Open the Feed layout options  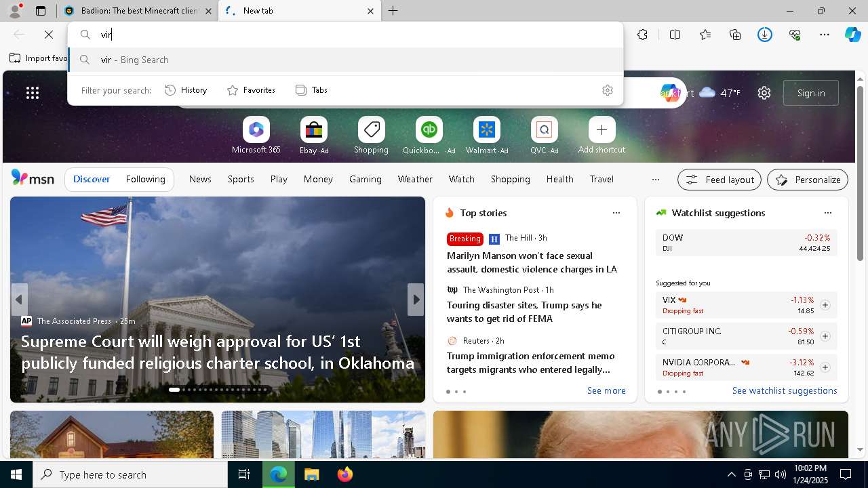pyautogui.click(x=719, y=180)
